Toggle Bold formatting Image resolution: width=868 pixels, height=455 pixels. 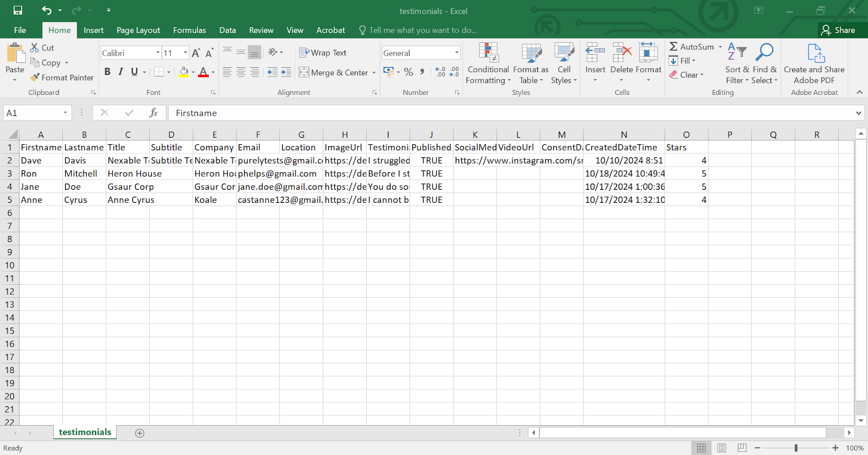click(x=107, y=72)
